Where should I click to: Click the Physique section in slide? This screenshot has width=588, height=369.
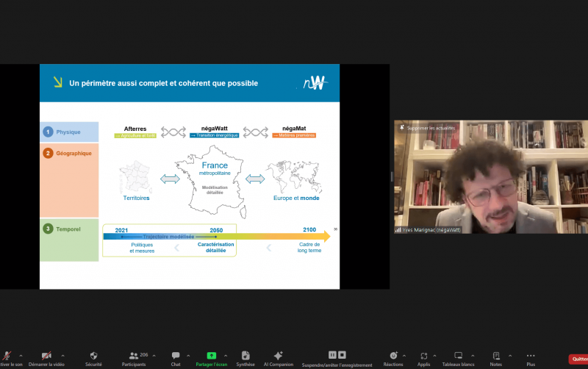pyautogui.click(x=69, y=132)
